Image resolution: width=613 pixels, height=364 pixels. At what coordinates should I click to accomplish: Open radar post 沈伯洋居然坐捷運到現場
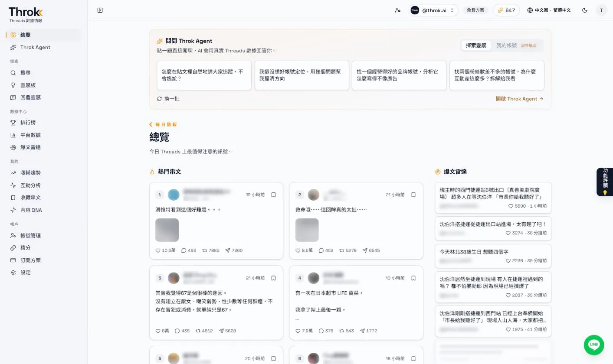[493, 287]
